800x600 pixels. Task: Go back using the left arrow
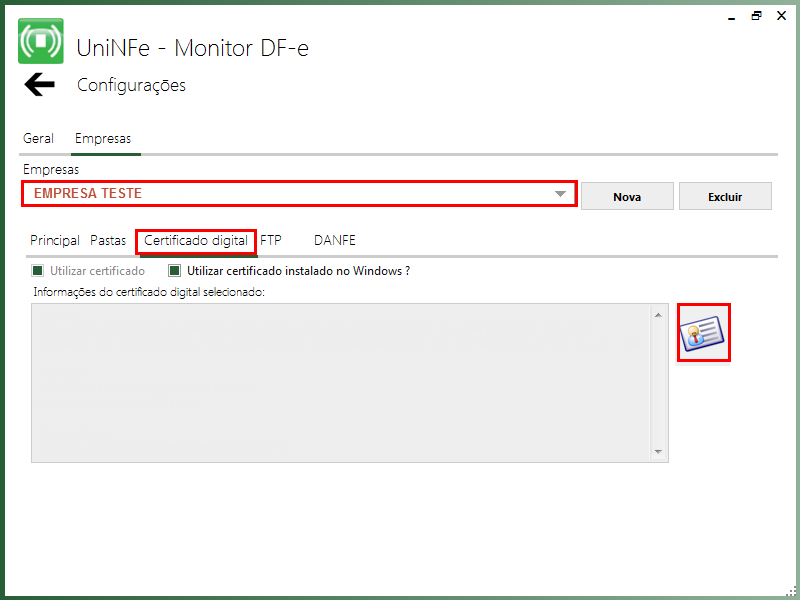(39, 84)
